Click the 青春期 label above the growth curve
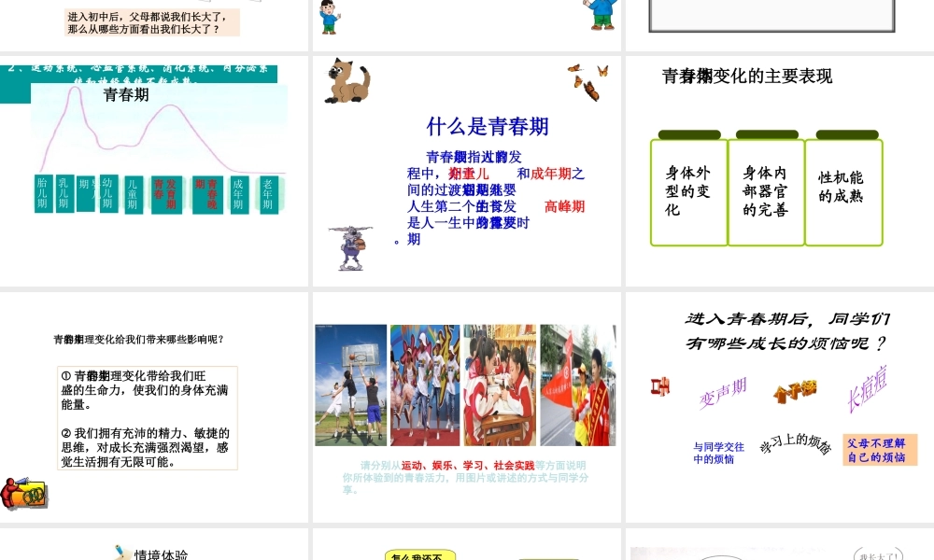Viewport: 934px width, 560px height. pyautogui.click(x=126, y=94)
